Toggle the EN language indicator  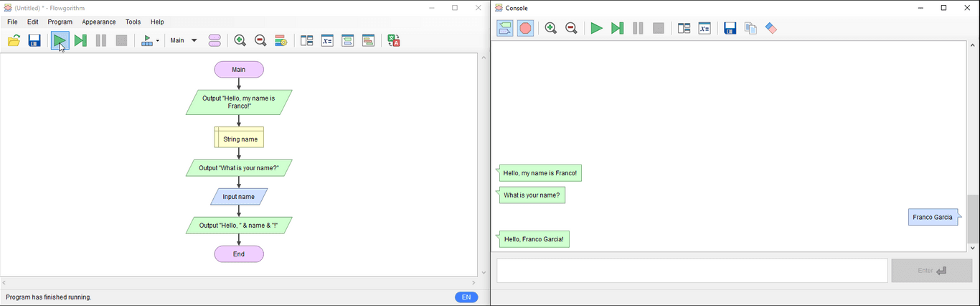pyautogui.click(x=466, y=297)
